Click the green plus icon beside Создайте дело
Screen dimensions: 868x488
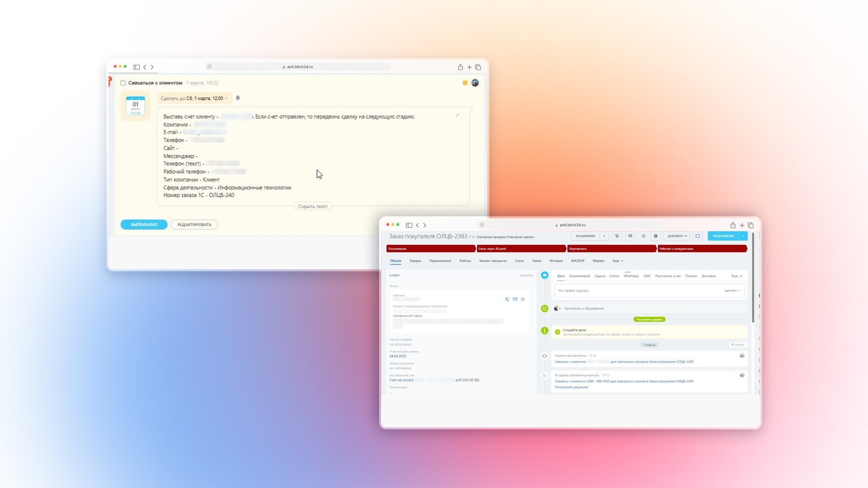557,332
